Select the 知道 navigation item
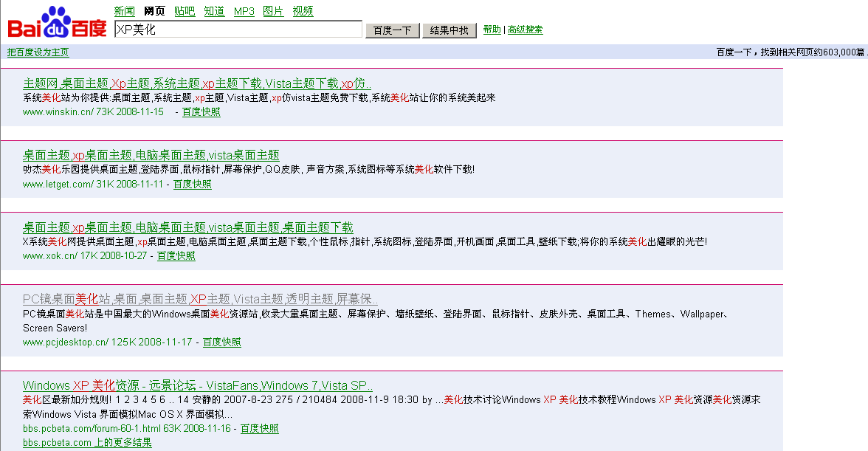This screenshot has width=868, height=451. pos(215,11)
